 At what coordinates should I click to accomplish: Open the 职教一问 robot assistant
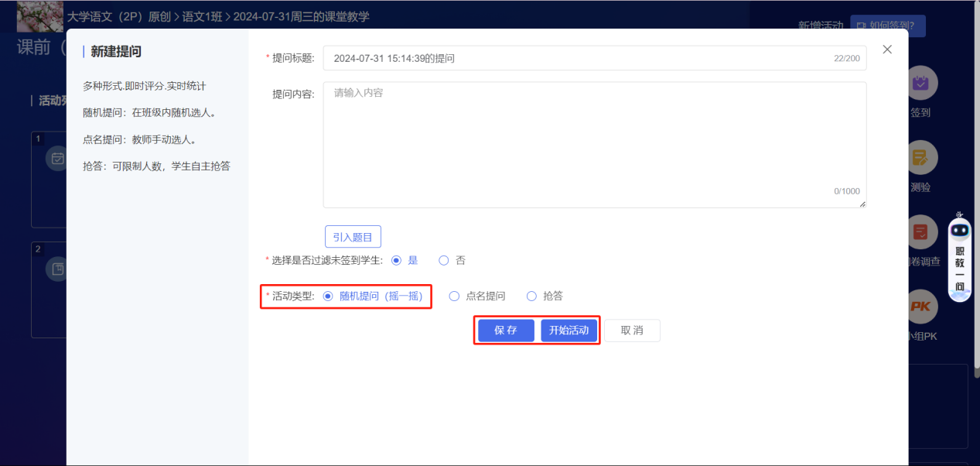[x=959, y=248]
